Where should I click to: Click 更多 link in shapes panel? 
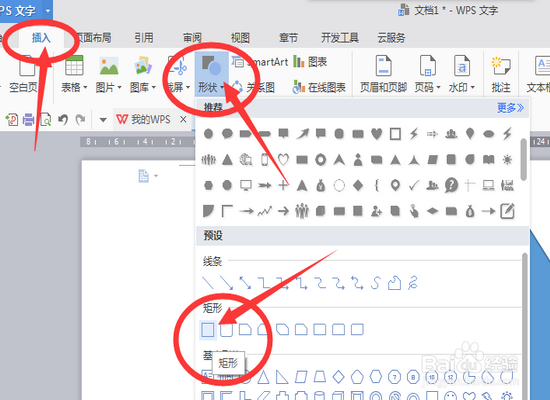coord(510,108)
